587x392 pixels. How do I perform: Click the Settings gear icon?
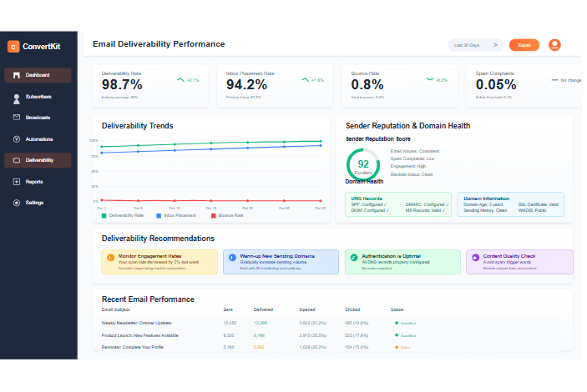pyautogui.click(x=16, y=203)
